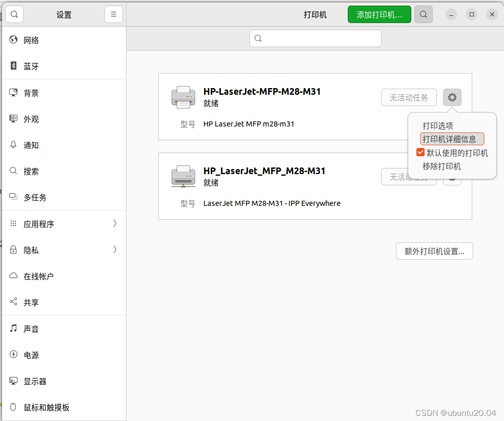Expand the 应用程序 chevron arrow
The height and width of the screenshot is (421, 504).
[115, 224]
